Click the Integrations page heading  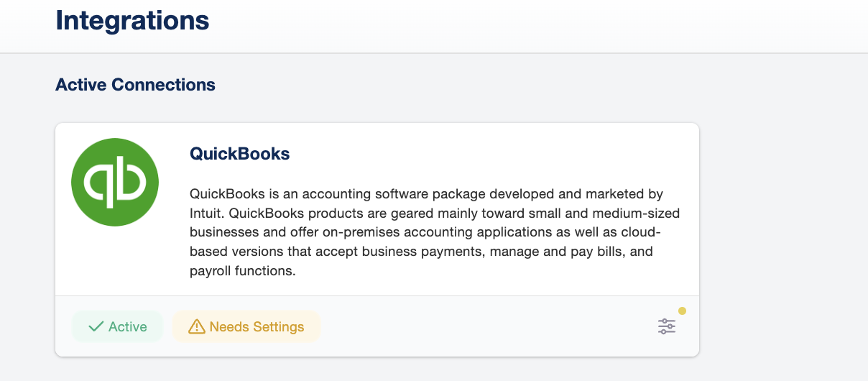[x=132, y=20]
